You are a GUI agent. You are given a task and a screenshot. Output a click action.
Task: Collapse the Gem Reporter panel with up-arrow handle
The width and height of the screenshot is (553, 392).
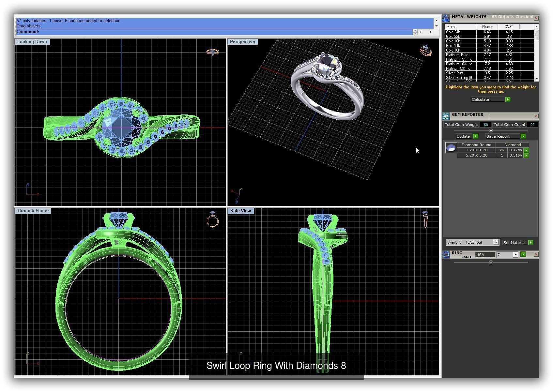(x=491, y=131)
